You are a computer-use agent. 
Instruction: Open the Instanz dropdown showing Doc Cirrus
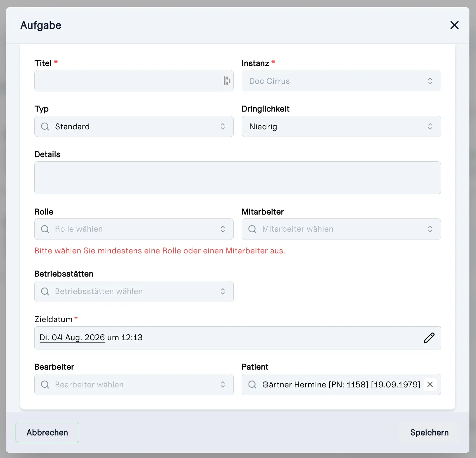pyautogui.click(x=341, y=81)
